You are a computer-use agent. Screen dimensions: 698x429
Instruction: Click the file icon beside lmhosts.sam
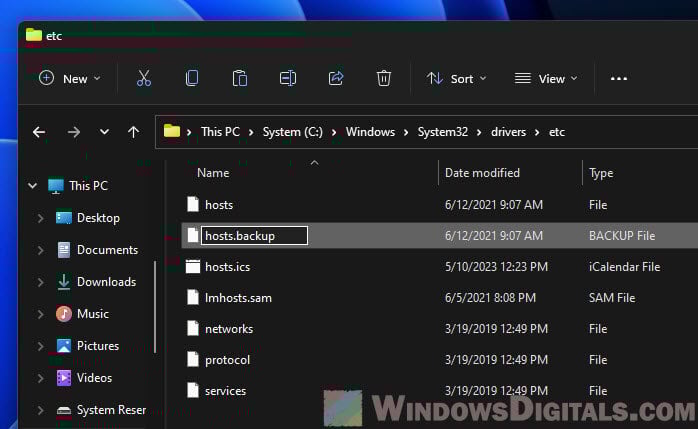pos(193,297)
